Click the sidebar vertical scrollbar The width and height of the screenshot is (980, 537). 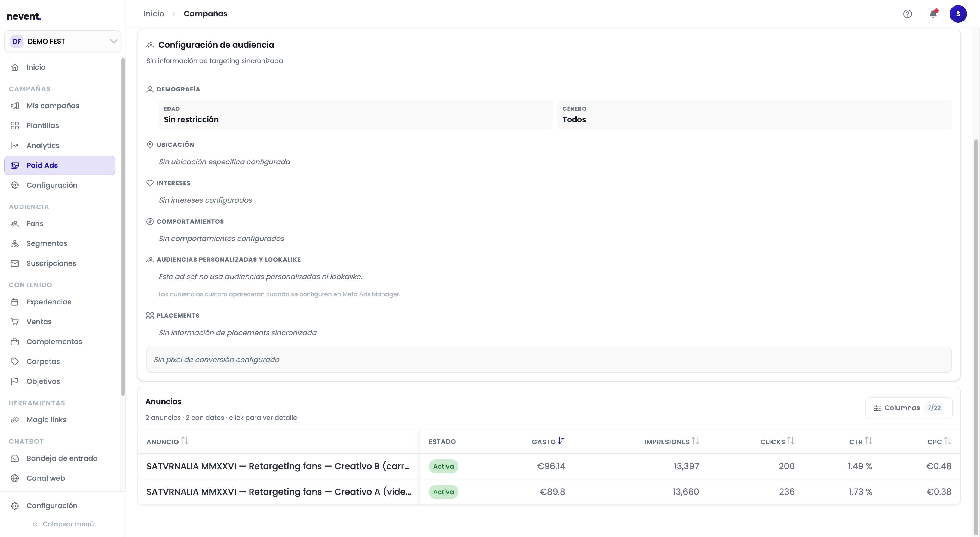coord(123,227)
